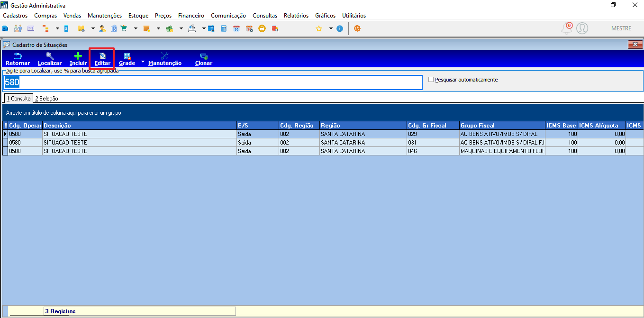The image size is (644, 318).
Task: Click the yellow star favorites icon
Action: pos(319,28)
